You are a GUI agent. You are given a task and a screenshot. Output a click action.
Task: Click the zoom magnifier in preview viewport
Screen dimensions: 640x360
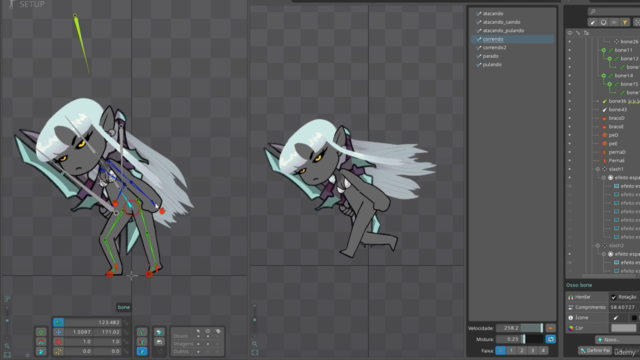coord(255,344)
